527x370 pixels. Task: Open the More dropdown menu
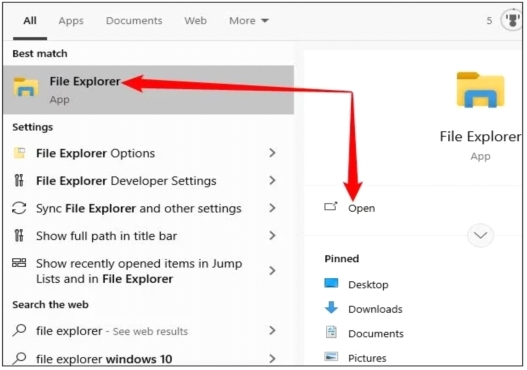pos(249,21)
